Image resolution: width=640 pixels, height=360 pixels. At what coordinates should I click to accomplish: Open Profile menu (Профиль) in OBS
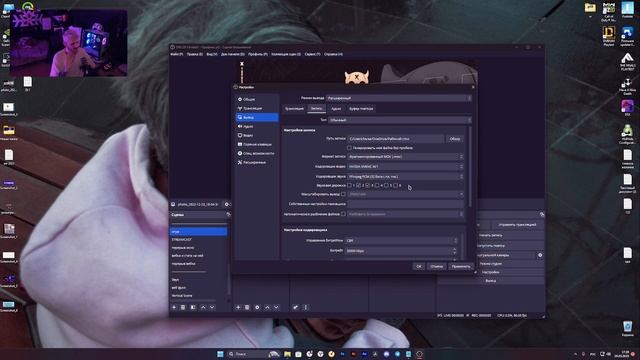[x=258, y=54]
